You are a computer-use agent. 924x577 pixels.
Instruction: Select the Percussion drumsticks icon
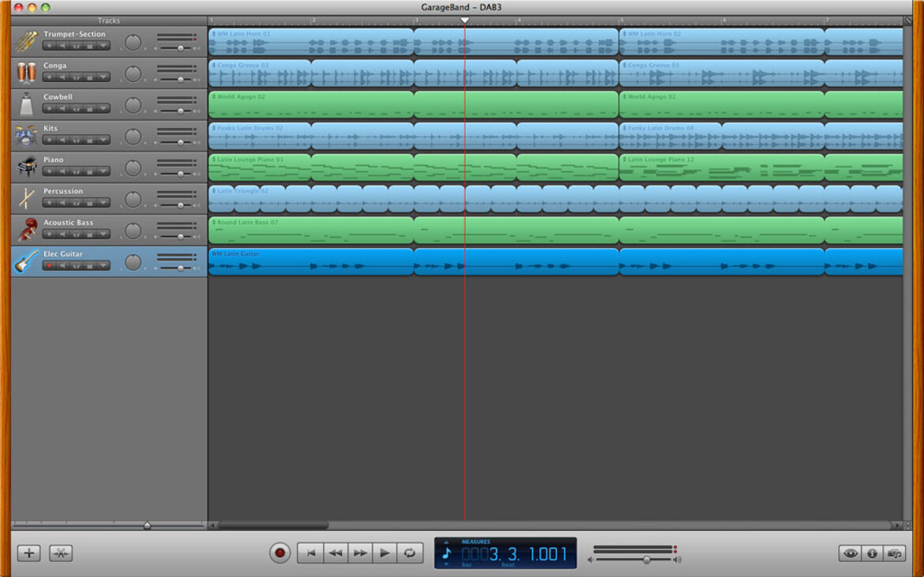click(x=26, y=198)
